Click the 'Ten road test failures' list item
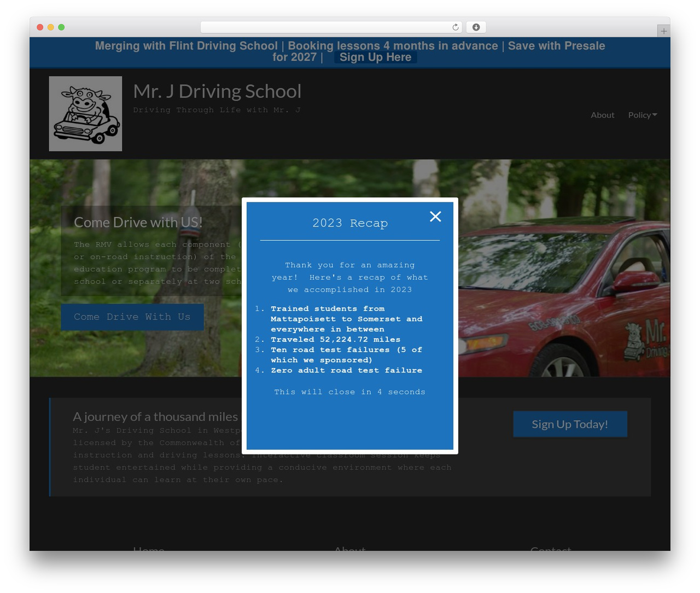The height and width of the screenshot is (593, 700). [347, 355]
